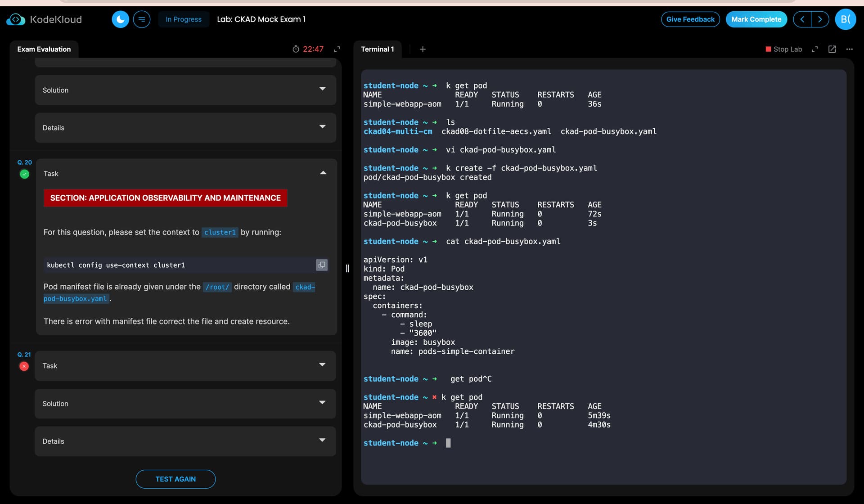Expand the Q. 21 Task dropdown
This screenshot has width=864, height=504.
322,365
